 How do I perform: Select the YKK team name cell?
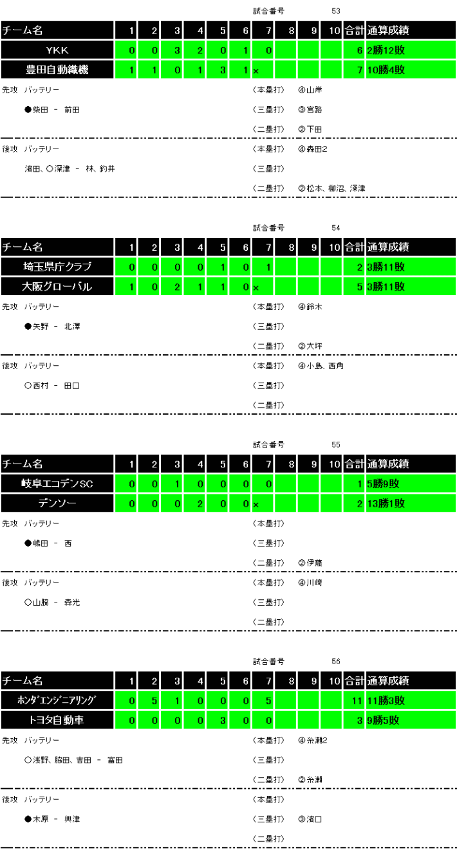click(x=57, y=50)
